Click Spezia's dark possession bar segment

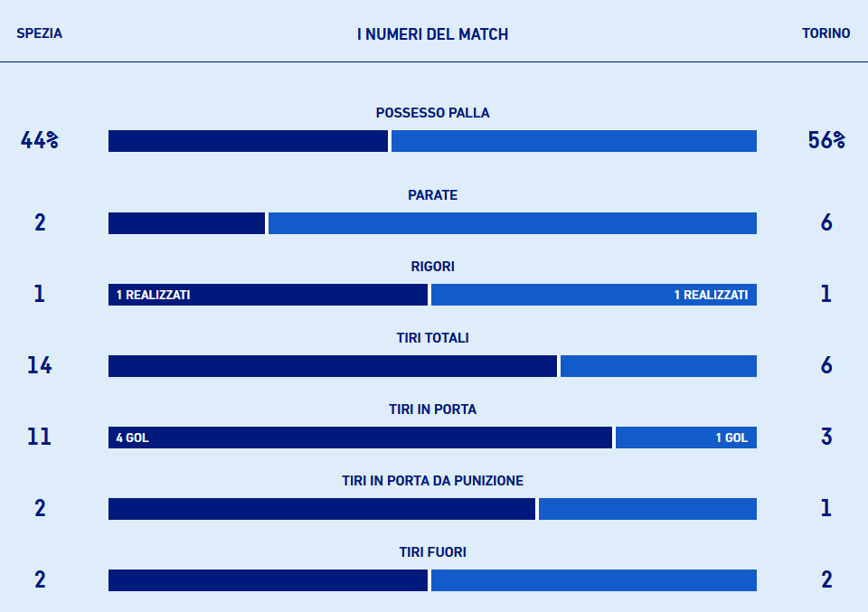[248, 141]
